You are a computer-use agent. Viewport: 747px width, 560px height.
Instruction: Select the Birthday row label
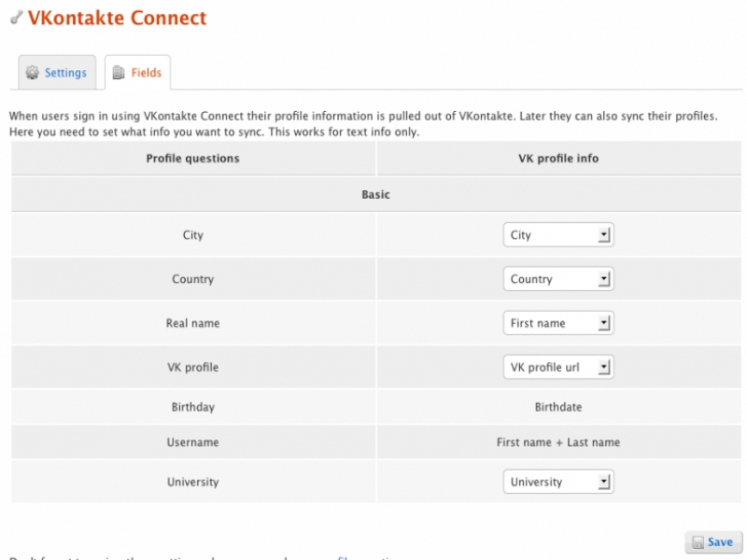(192, 407)
